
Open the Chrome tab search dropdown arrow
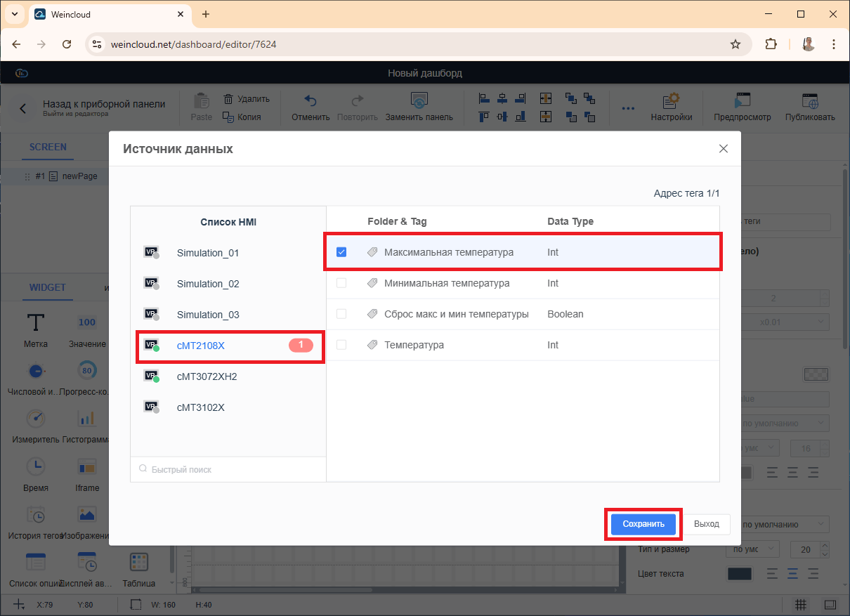tap(14, 14)
